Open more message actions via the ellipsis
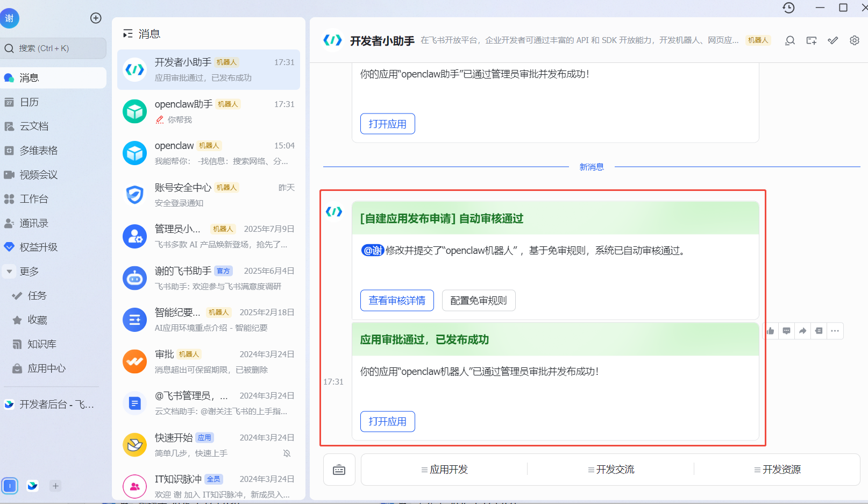The width and height of the screenshot is (868, 504). coord(835,331)
